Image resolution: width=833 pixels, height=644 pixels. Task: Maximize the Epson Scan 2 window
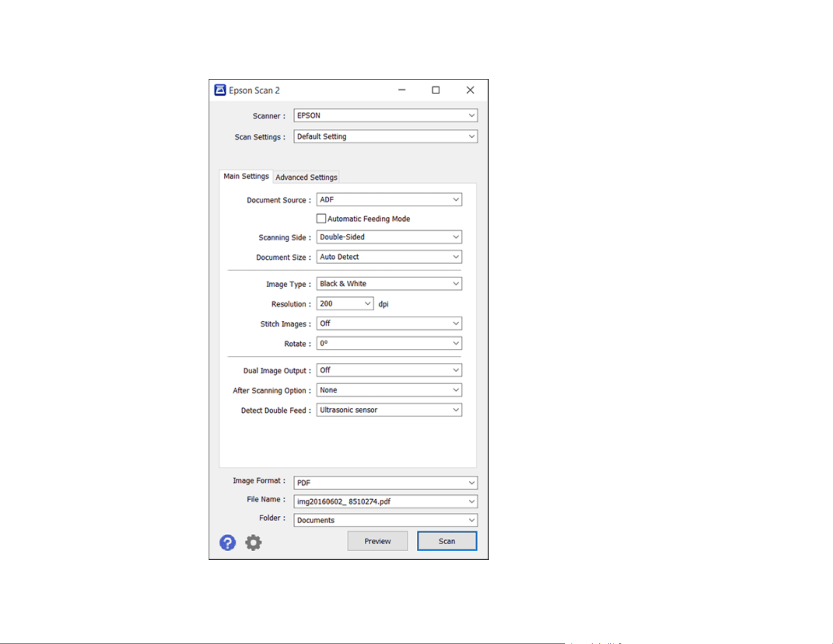tap(436, 90)
